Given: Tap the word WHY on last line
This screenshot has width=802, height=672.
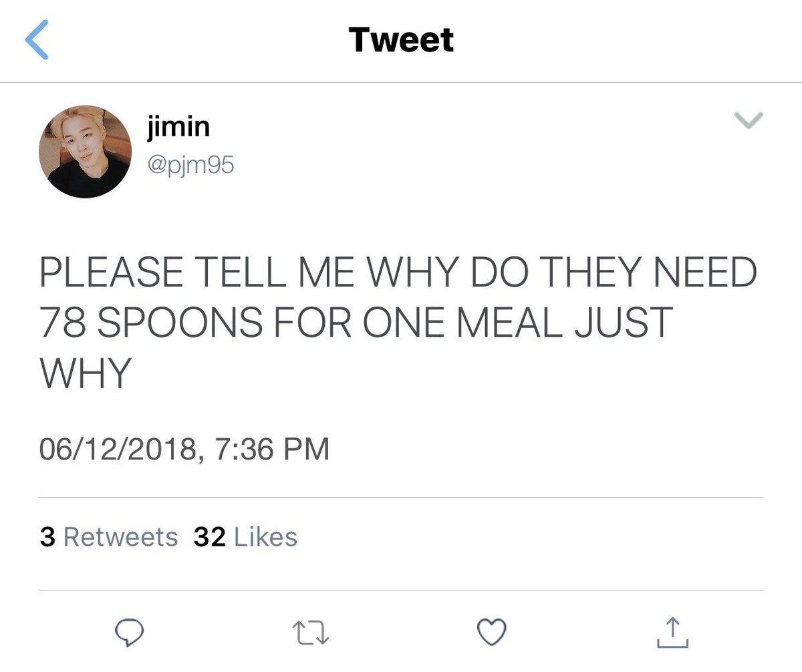Looking at the screenshot, I should pos(85,373).
